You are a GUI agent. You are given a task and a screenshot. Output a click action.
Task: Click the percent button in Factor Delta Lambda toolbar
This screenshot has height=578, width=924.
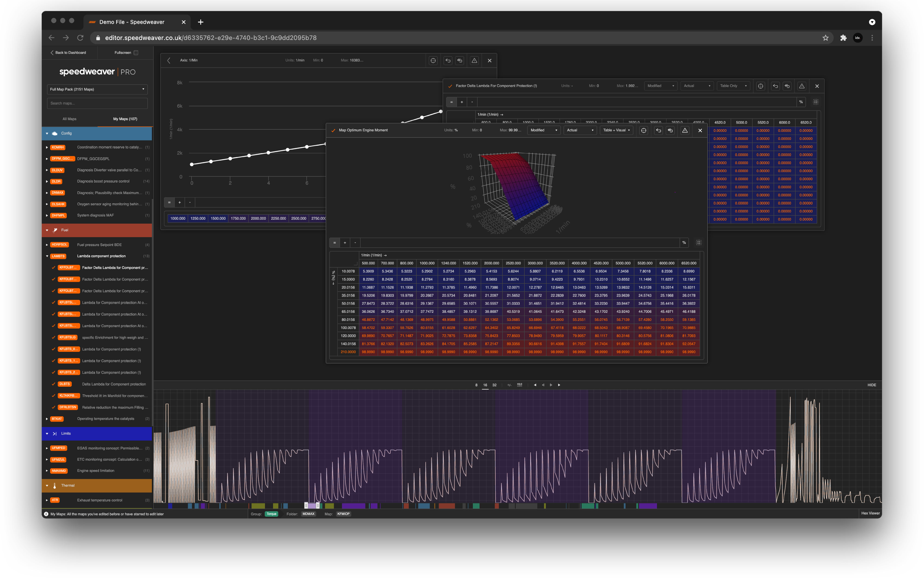[x=801, y=102]
